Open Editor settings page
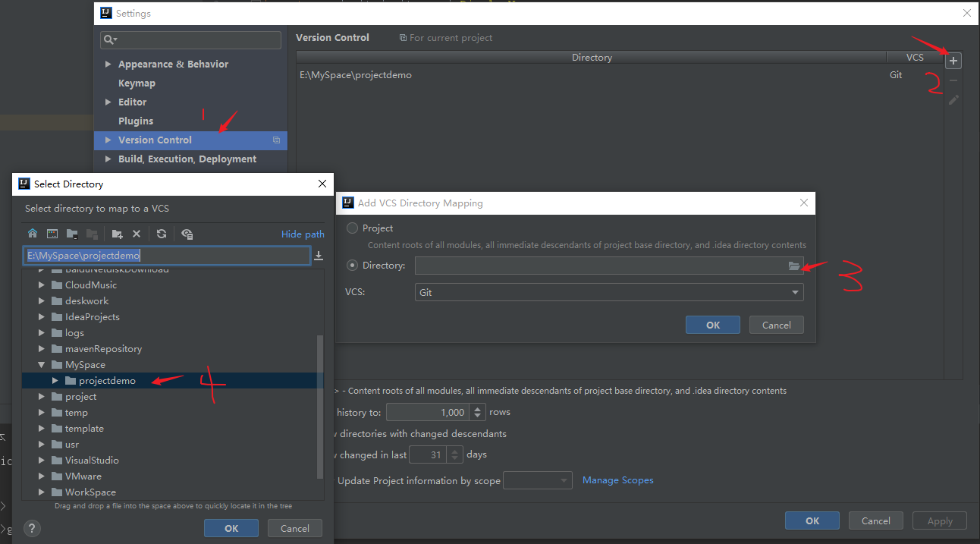 click(x=132, y=102)
